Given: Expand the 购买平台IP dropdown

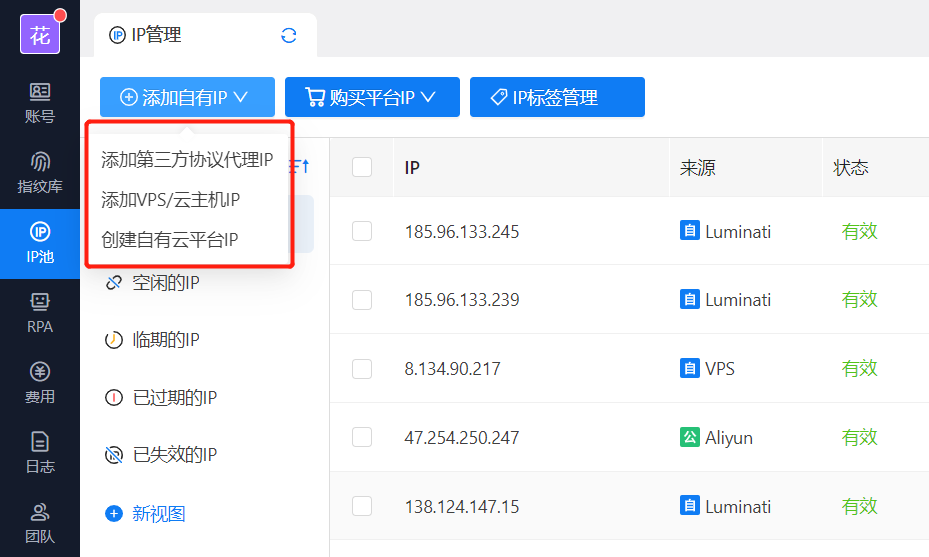Looking at the screenshot, I should click(x=371, y=97).
